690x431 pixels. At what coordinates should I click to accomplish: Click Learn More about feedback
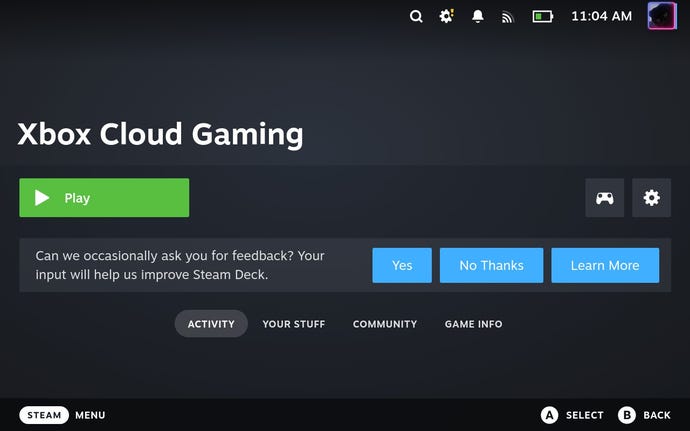(605, 265)
